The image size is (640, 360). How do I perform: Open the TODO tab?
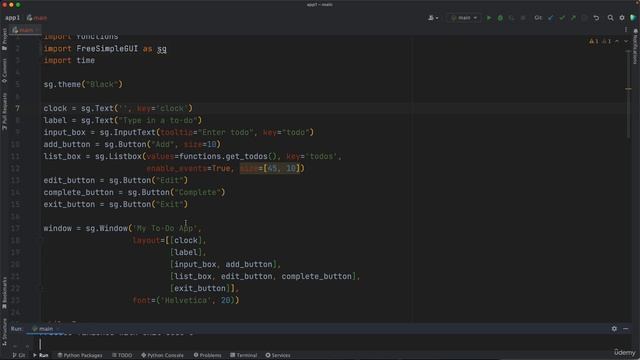click(122, 355)
